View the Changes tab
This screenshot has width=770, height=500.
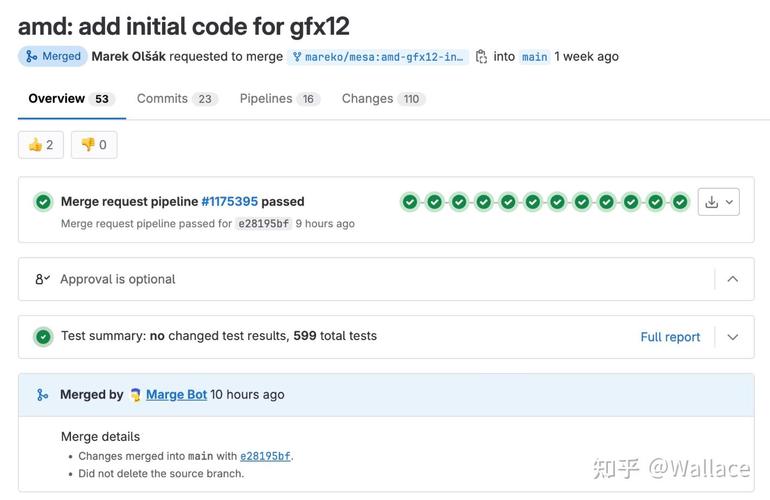point(383,99)
